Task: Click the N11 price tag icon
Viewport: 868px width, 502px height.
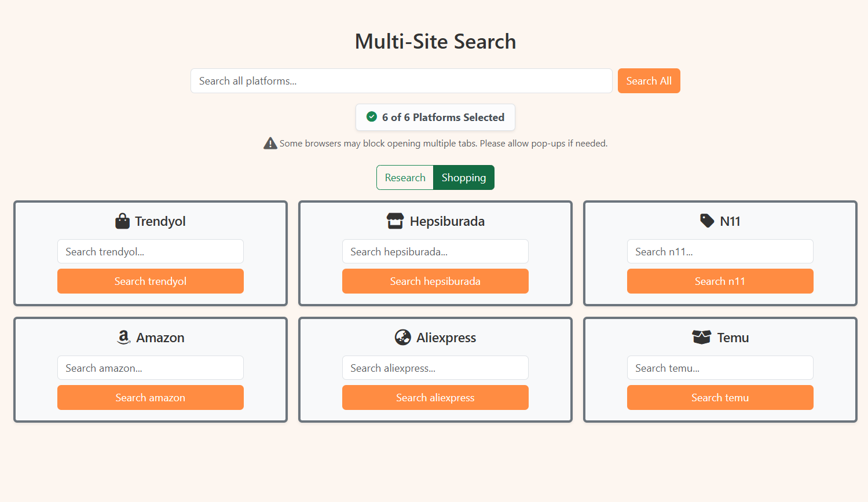Action: [706, 221]
